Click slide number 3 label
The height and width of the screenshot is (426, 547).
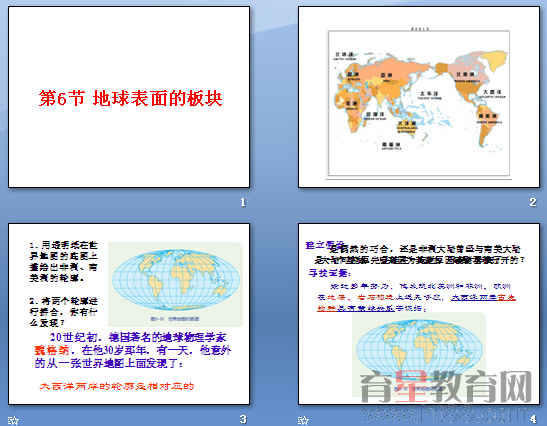243,419
